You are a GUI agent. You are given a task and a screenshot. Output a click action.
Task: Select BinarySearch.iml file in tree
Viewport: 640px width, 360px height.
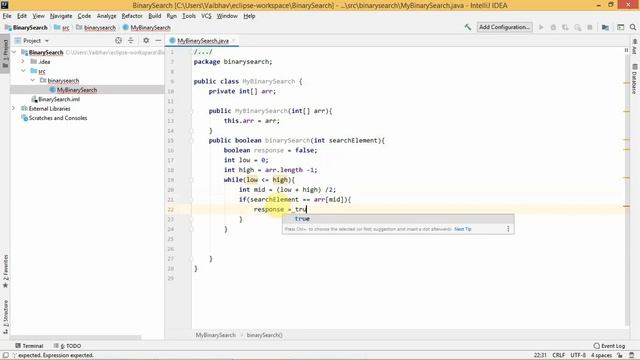click(59, 99)
